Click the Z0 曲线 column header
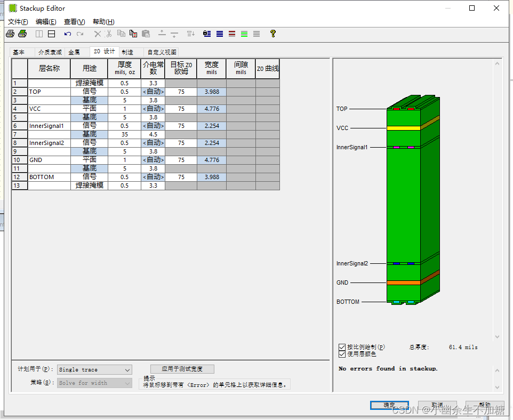This screenshot has width=513, height=420. pos(268,69)
